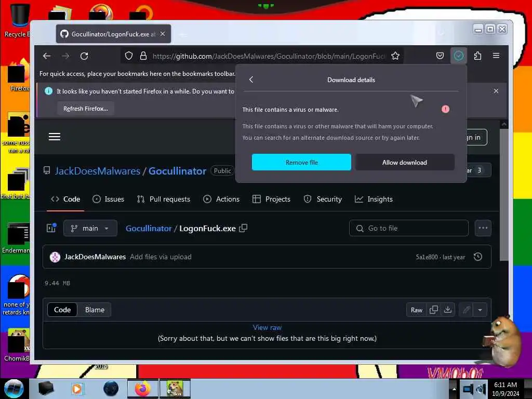Close the GitHub browser tab
Image resolution: width=532 pixels, height=399 pixels.
point(163,34)
